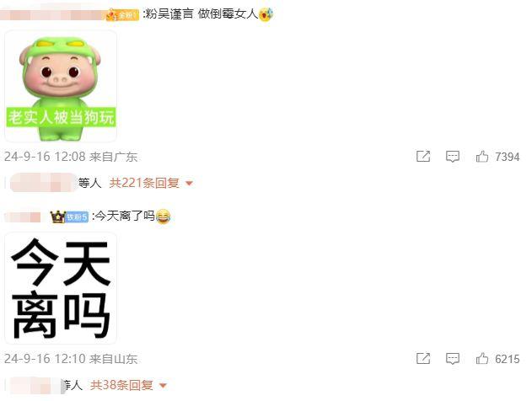This screenshot has width=532, height=401.
Task: Like the comment with 6215 likes
Action: pyautogui.click(x=482, y=359)
